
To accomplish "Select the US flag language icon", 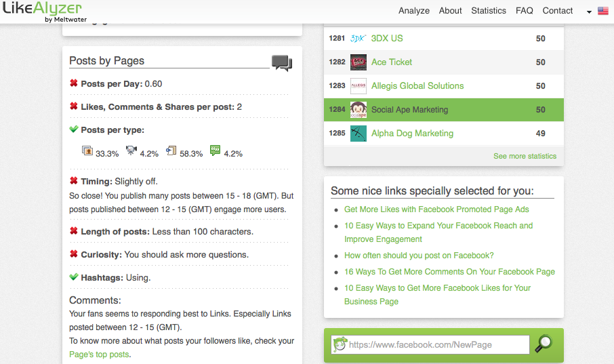I will 602,11.
